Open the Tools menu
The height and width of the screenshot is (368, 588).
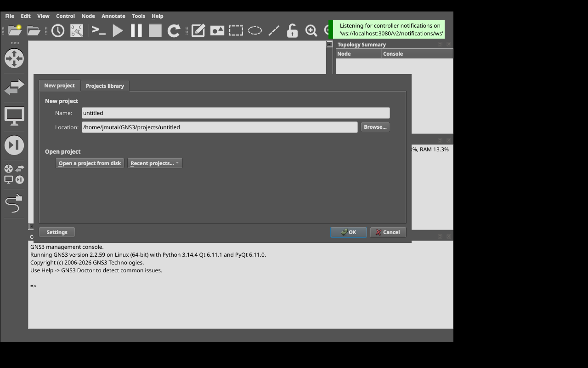click(x=138, y=16)
